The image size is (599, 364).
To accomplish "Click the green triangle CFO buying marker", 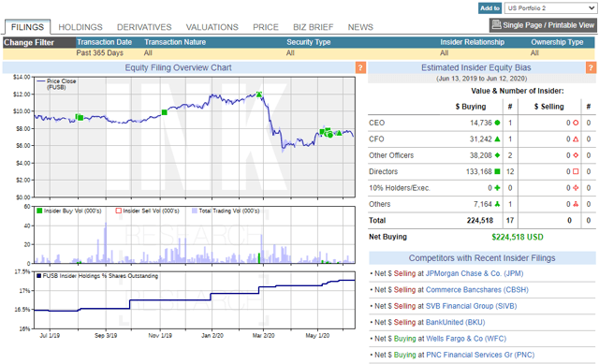I will pos(497,139).
